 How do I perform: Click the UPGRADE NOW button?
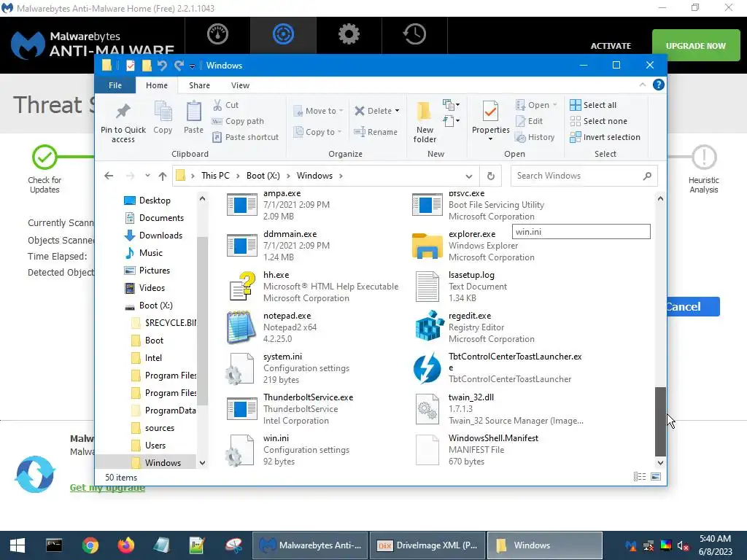695,46
